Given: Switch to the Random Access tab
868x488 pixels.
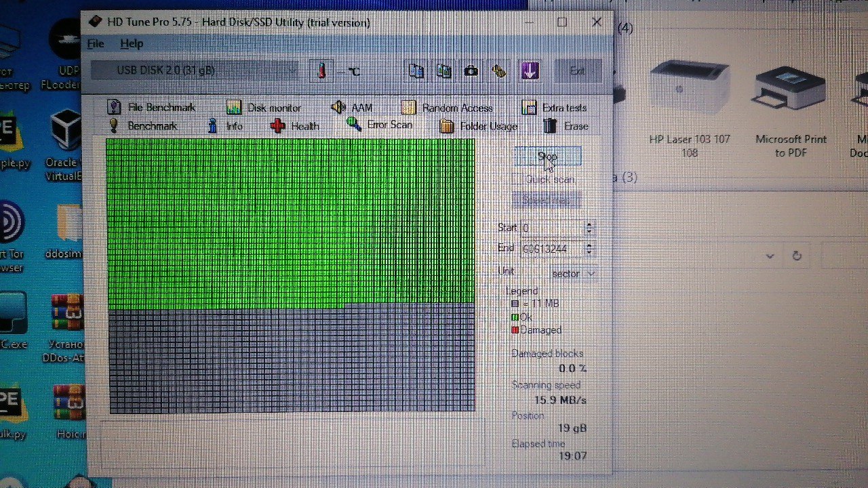Looking at the screenshot, I should point(447,108).
